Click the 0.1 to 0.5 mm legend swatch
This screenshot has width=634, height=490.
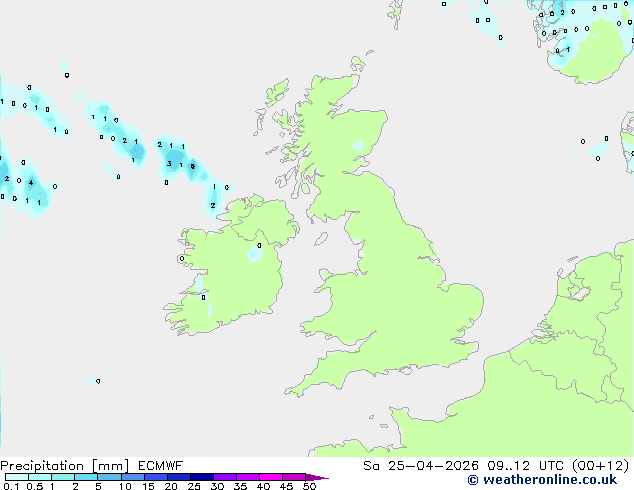(17, 477)
